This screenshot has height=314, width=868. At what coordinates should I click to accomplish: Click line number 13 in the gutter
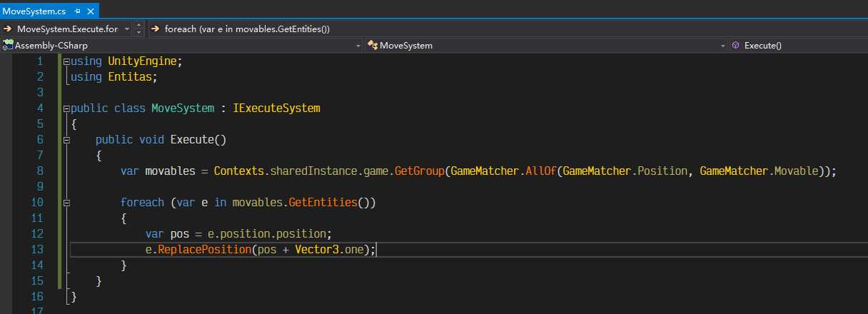(37, 249)
